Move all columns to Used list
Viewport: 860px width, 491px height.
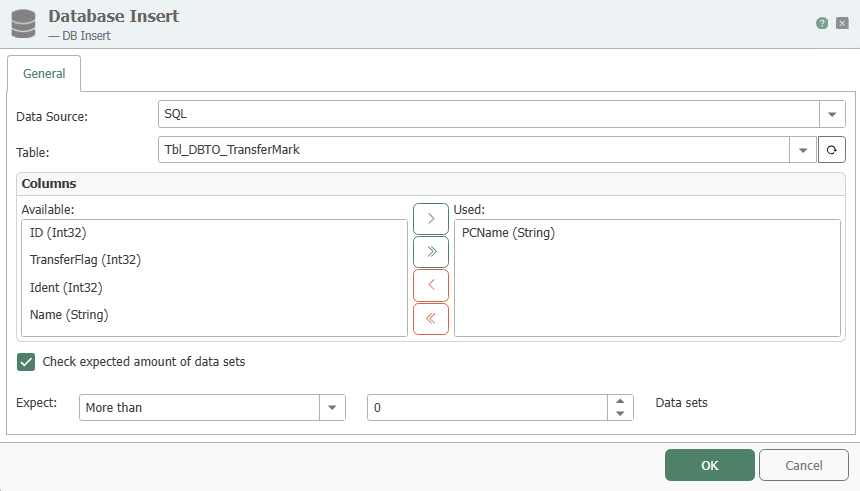tap(431, 252)
